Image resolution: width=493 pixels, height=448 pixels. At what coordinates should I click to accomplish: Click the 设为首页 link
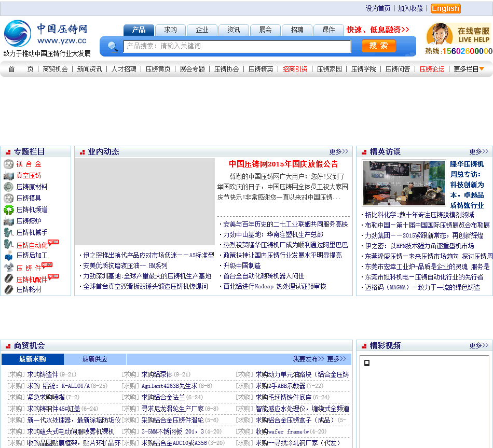pos(378,8)
